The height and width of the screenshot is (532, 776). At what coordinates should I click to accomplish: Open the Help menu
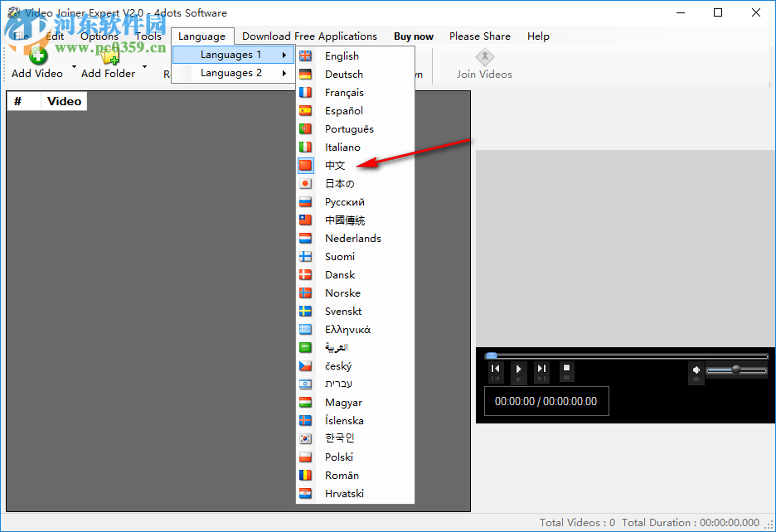[538, 36]
